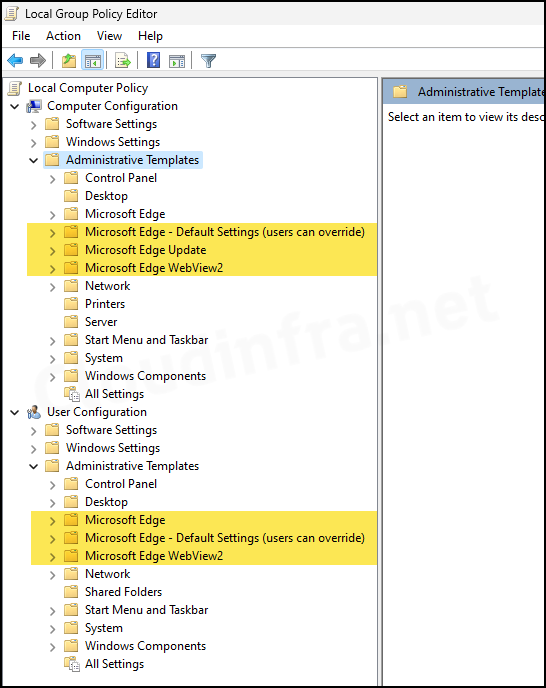
Task: Collapse the Computer Configuration node
Action: [x=14, y=107]
